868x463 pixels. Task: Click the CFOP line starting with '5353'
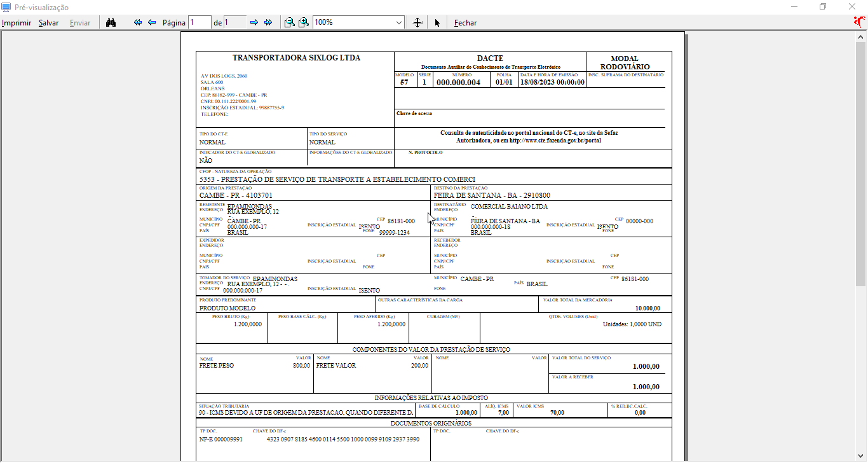(x=337, y=179)
